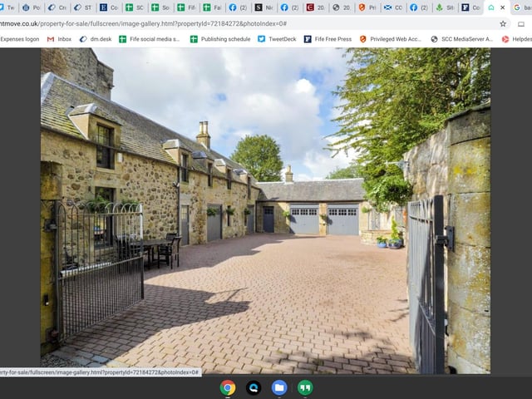The width and height of the screenshot is (532, 399).
Task: Open the red C '20' tab
Action: click(x=316, y=7)
